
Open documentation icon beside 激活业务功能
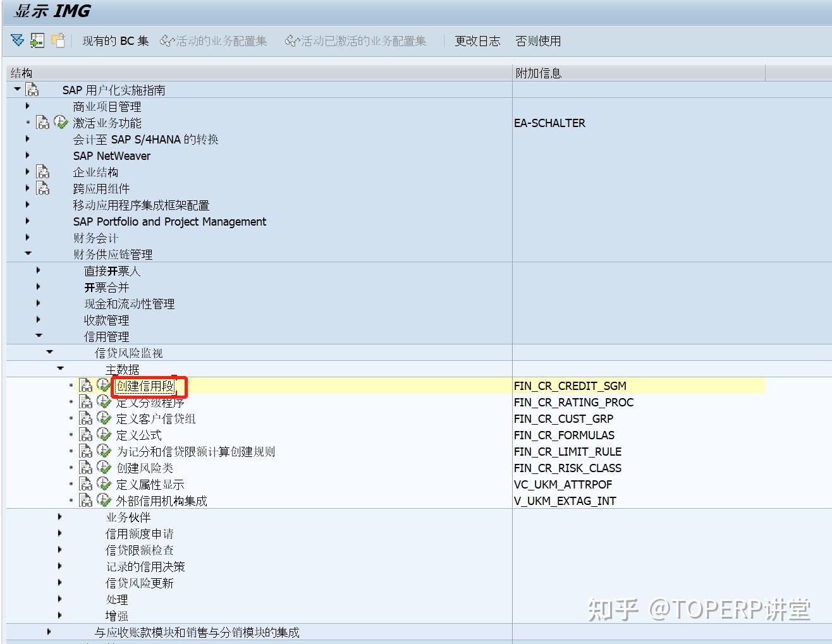(x=42, y=123)
